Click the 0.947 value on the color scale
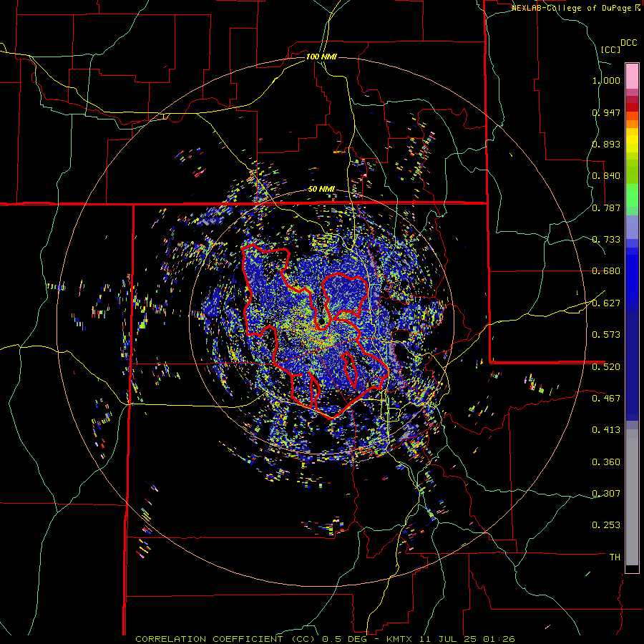 [606, 112]
